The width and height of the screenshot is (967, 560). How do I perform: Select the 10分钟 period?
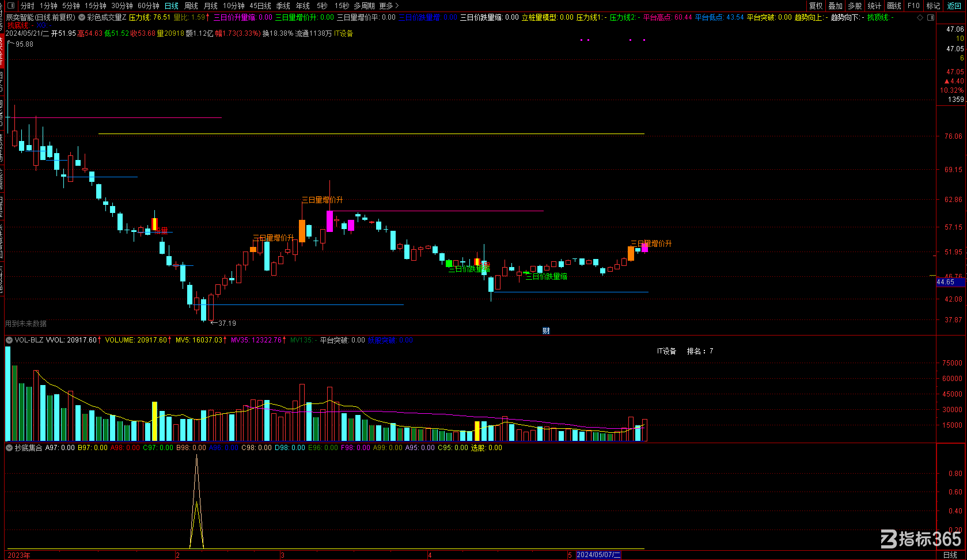pos(234,6)
